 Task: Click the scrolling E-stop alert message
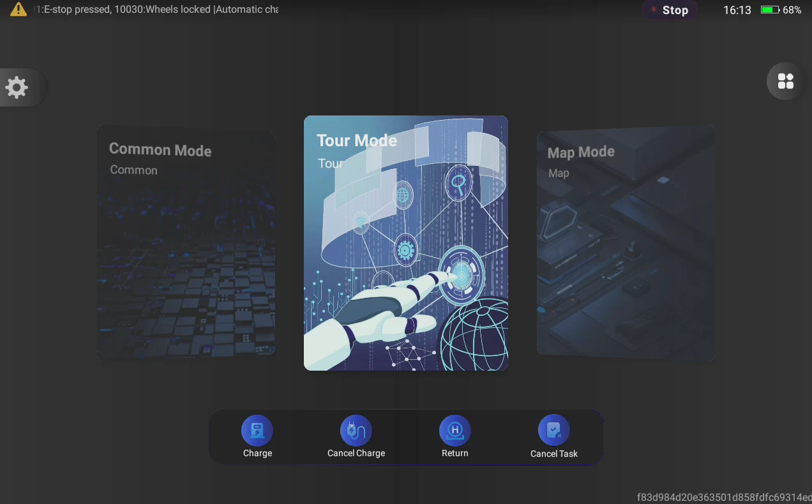[x=156, y=10]
